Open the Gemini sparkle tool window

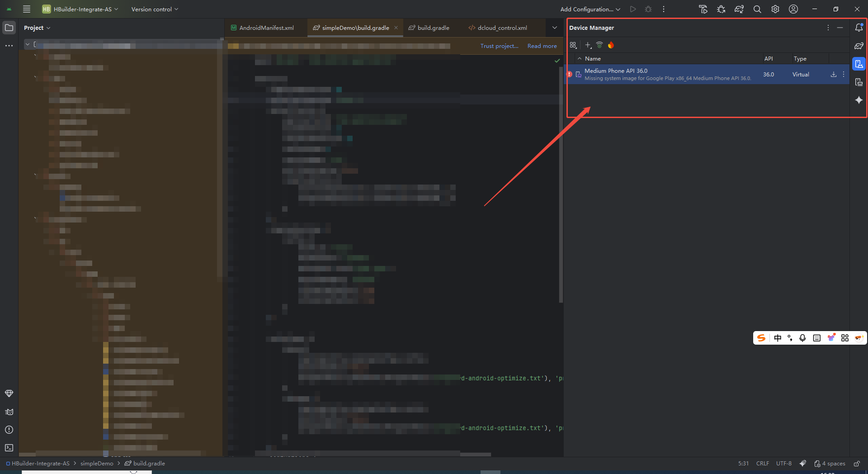[x=859, y=100]
